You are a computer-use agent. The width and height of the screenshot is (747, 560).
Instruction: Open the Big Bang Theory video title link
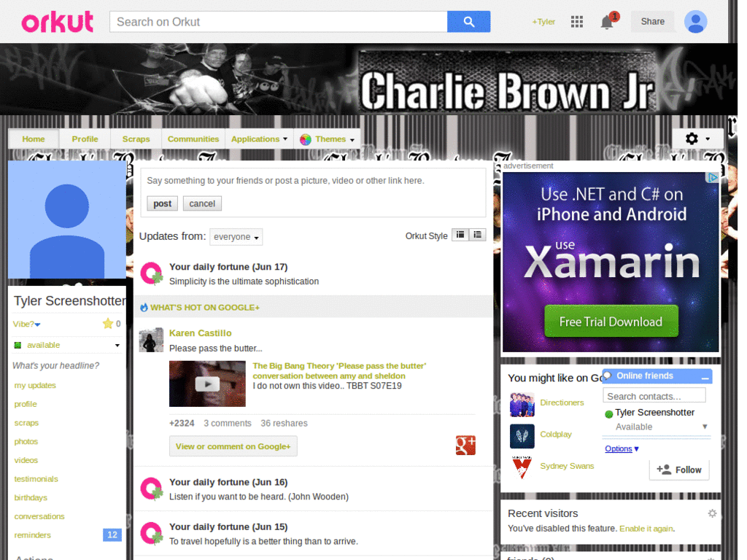click(339, 371)
